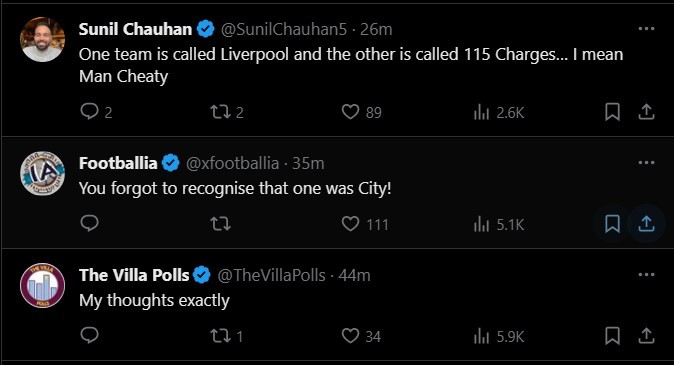View analytics on Sunil Chauhan's tweet
This screenshot has height=365, width=674.
click(481, 113)
